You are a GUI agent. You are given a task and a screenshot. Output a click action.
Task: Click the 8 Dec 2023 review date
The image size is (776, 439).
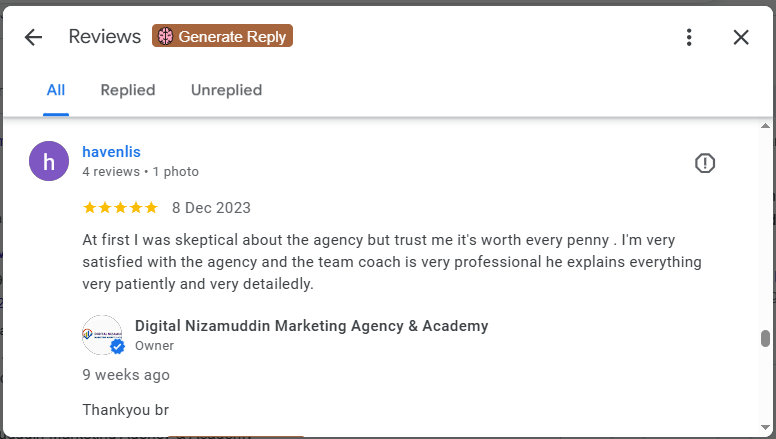pyautogui.click(x=211, y=208)
